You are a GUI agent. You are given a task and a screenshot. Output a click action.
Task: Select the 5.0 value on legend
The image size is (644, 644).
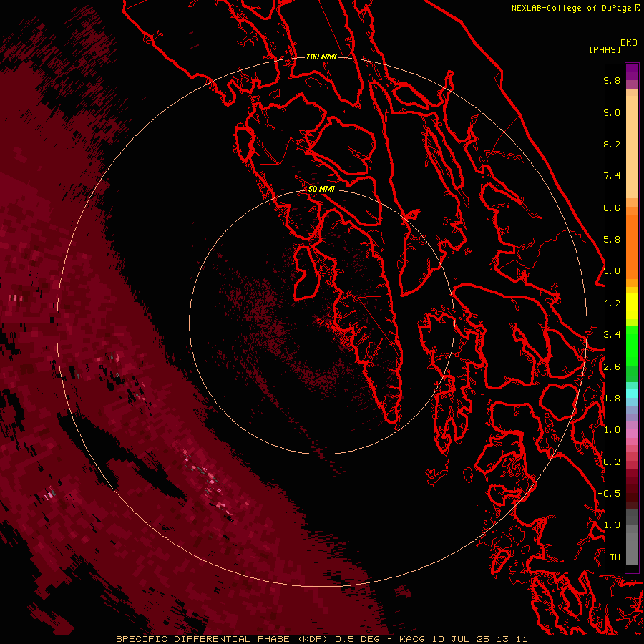pos(612,271)
